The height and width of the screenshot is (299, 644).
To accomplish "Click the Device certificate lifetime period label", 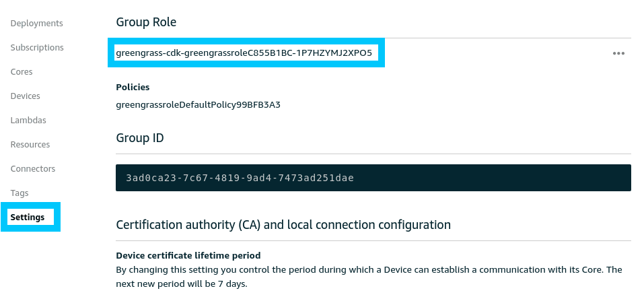I will tap(188, 256).
